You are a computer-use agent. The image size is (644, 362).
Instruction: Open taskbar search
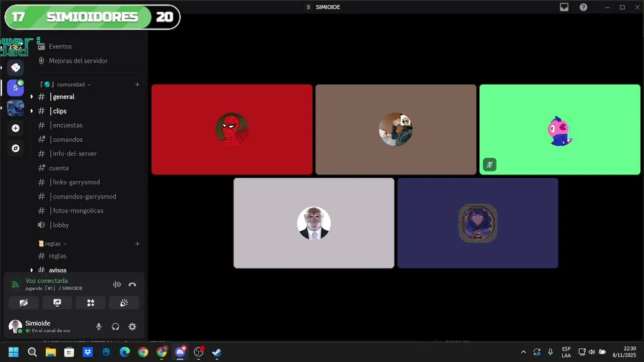coord(32,352)
